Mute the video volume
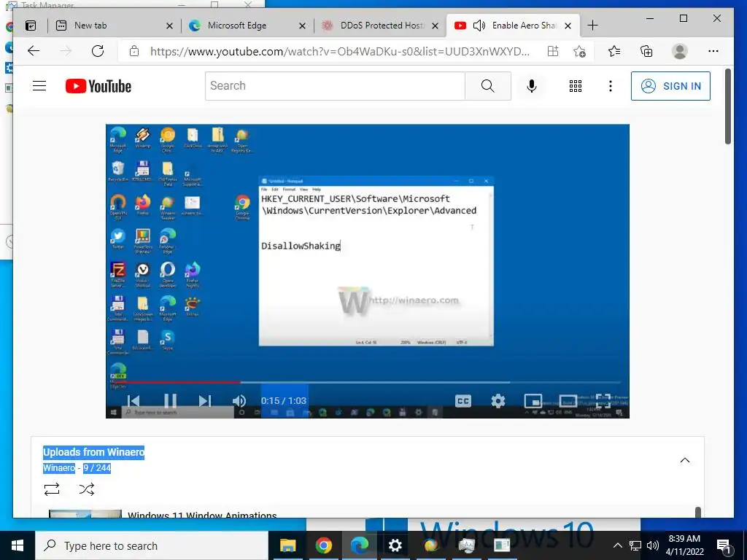Viewport: 747px width, 560px height. coord(239,401)
